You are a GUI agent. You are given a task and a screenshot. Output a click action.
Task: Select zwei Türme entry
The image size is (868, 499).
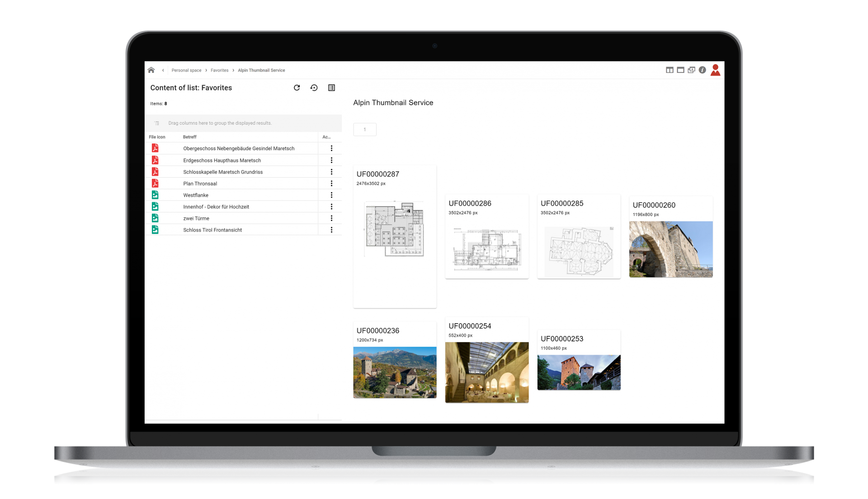[x=196, y=218]
